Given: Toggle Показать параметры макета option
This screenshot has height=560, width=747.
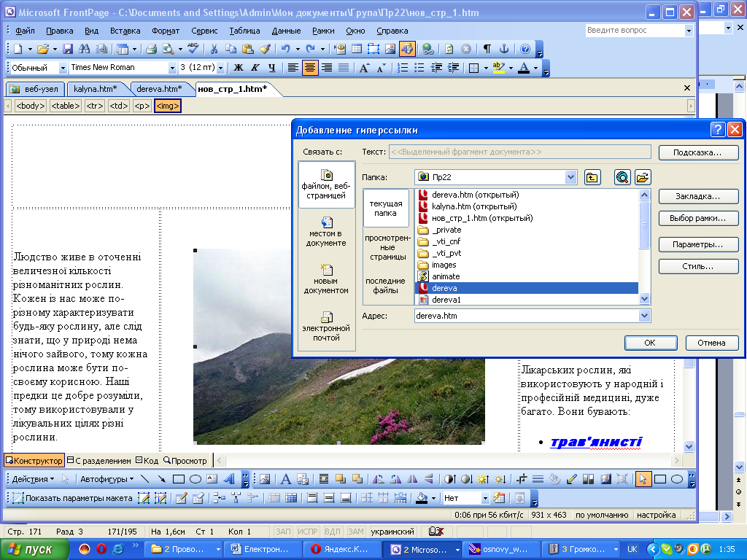Looking at the screenshot, I should tap(72, 498).
